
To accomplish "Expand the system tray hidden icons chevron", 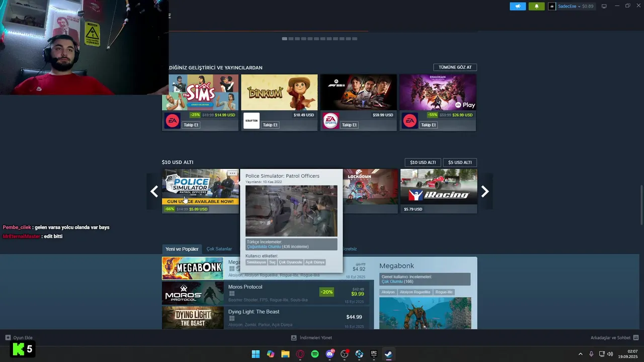I will (x=580, y=354).
